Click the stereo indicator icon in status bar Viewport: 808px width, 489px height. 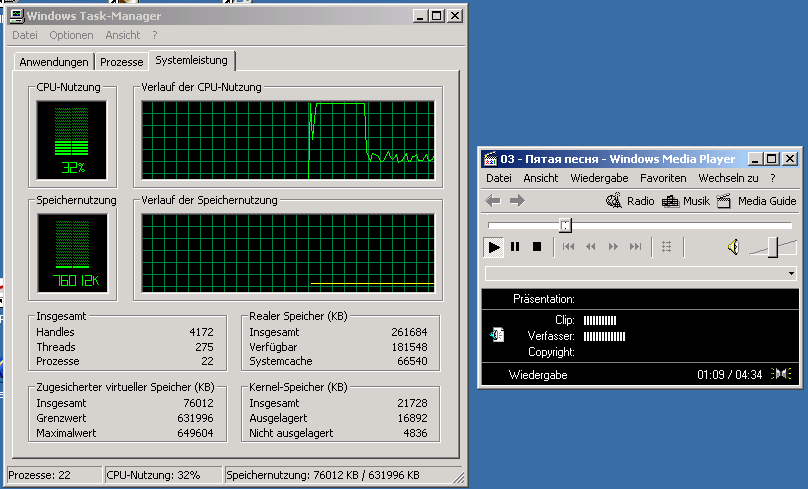[782, 374]
